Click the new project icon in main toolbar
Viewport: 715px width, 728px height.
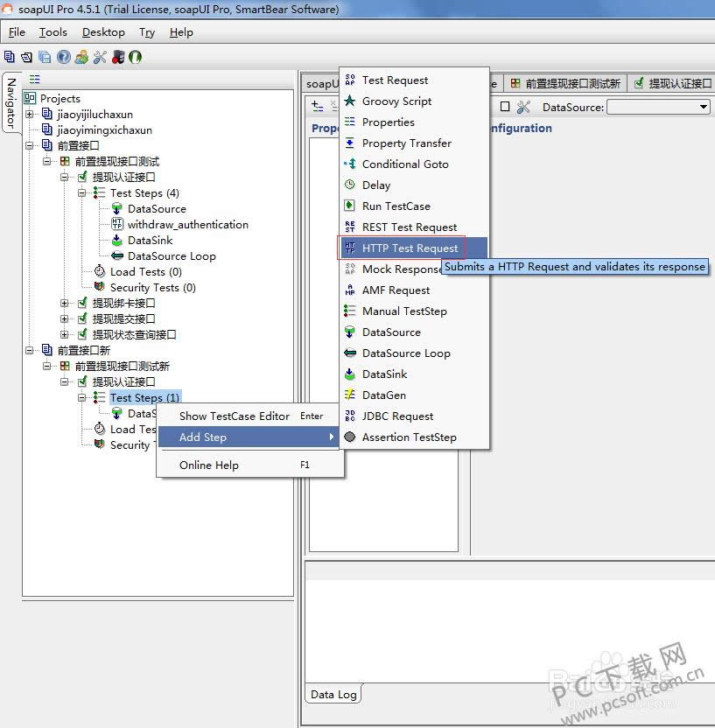(9, 57)
